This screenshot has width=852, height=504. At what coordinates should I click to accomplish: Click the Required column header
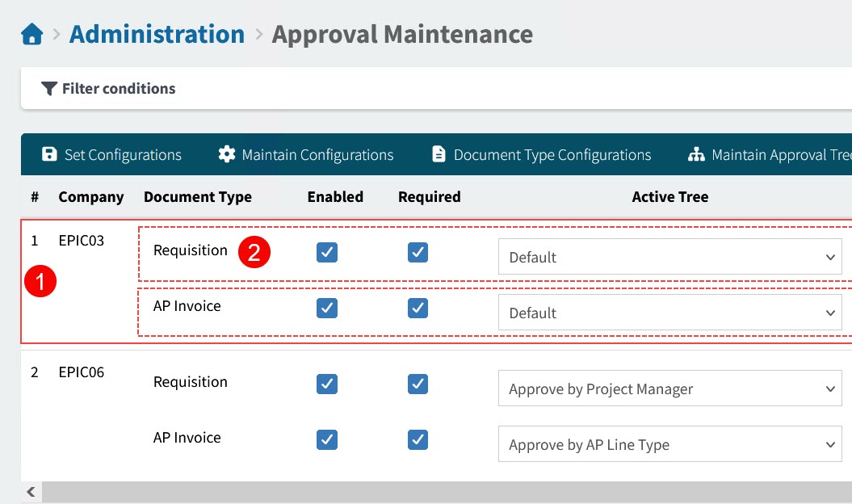430,197
